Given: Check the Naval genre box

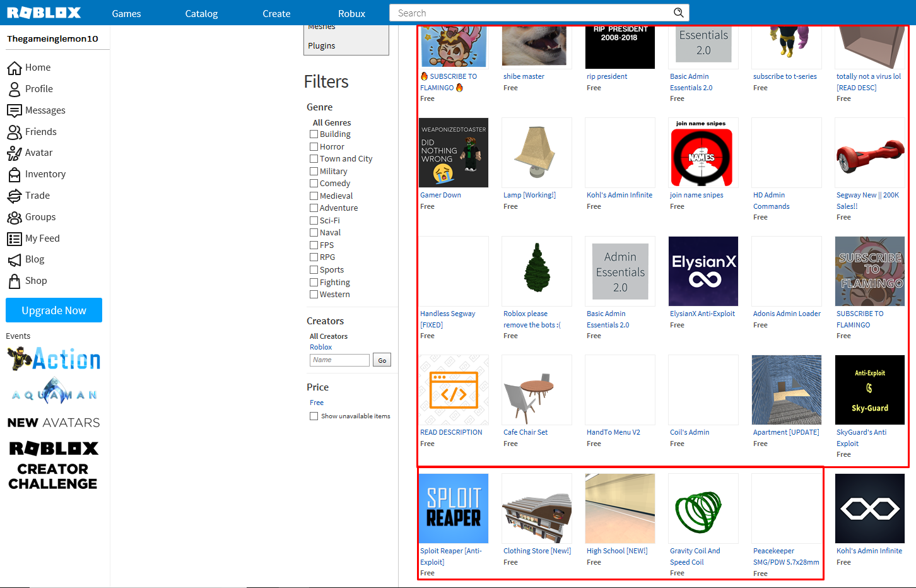Looking at the screenshot, I should coord(314,233).
